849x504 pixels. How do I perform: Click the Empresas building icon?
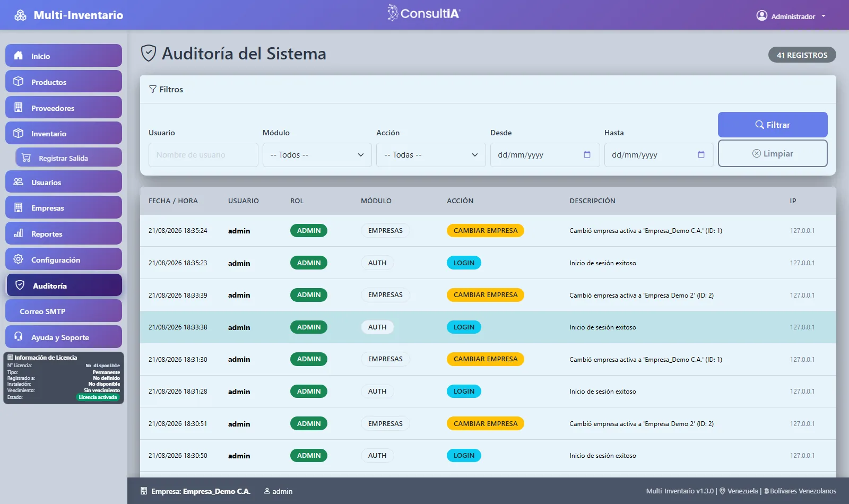click(x=19, y=207)
